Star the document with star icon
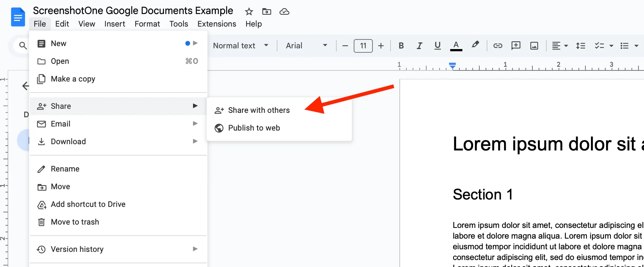Screen dimensions: 644x267 [x=249, y=11]
